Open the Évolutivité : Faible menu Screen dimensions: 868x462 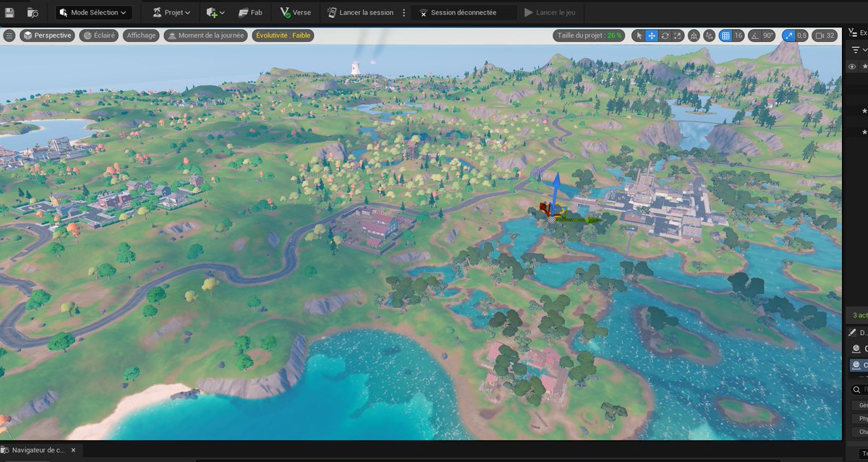pos(284,35)
